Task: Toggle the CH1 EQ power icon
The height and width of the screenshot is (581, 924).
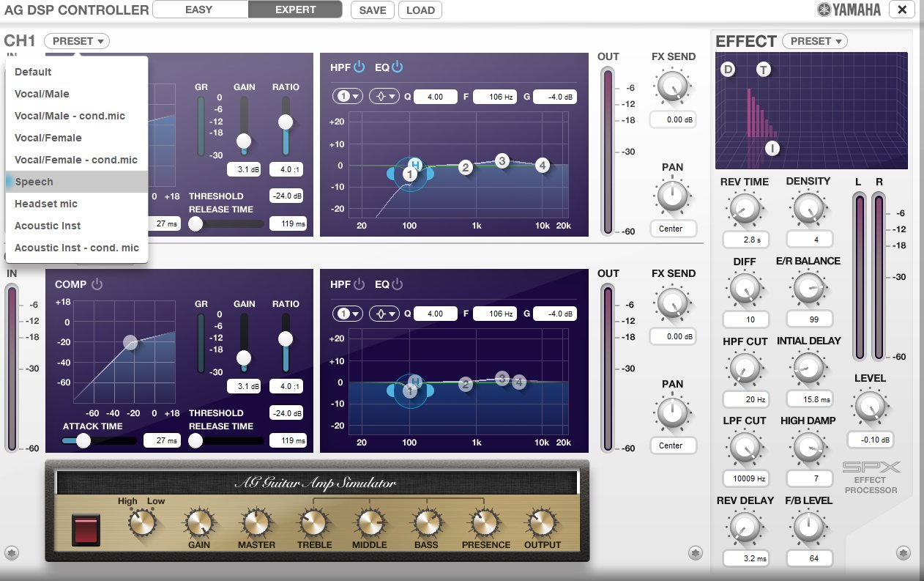Action: [x=397, y=67]
